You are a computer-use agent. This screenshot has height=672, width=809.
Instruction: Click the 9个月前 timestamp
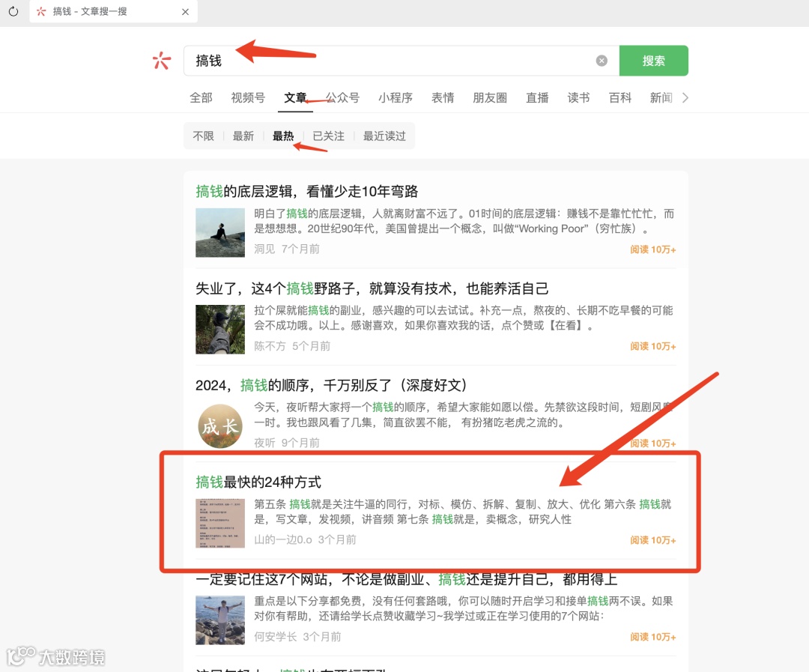[x=300, y=442]
